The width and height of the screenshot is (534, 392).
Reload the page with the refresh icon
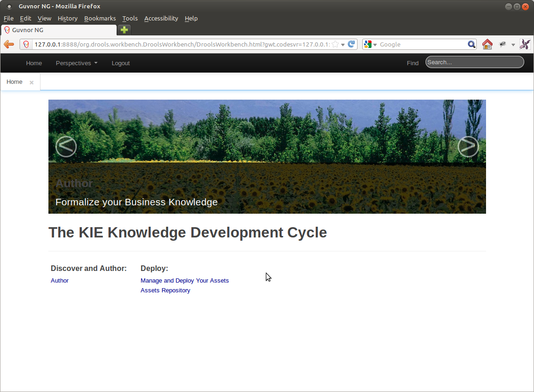point(351,44)
